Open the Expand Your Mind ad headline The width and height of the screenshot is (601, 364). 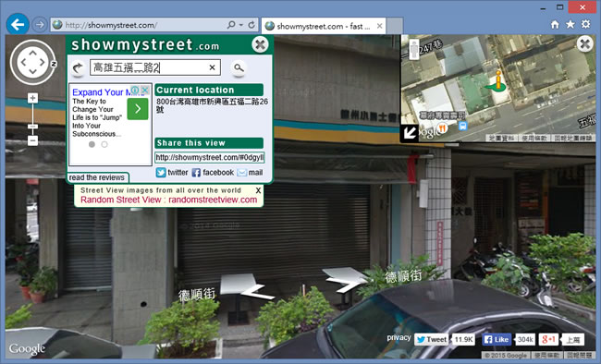click(x=101, y=92)
